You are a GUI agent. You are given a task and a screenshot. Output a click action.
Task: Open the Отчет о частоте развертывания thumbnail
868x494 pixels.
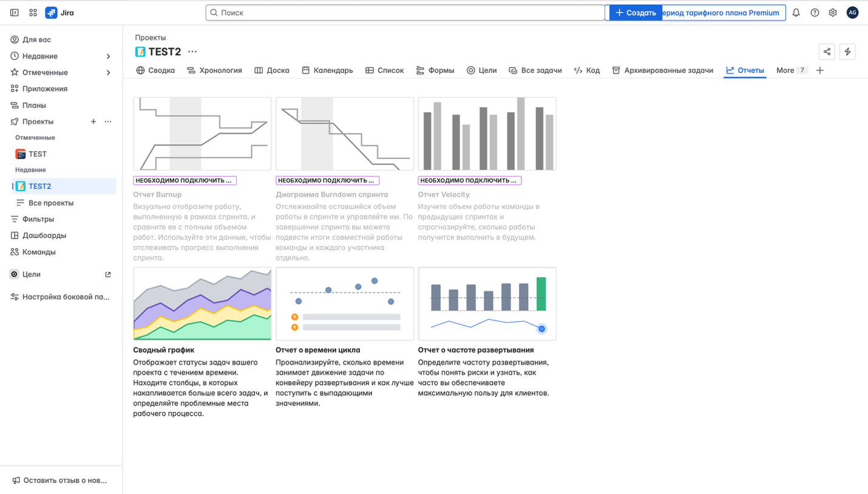[487, 303]
